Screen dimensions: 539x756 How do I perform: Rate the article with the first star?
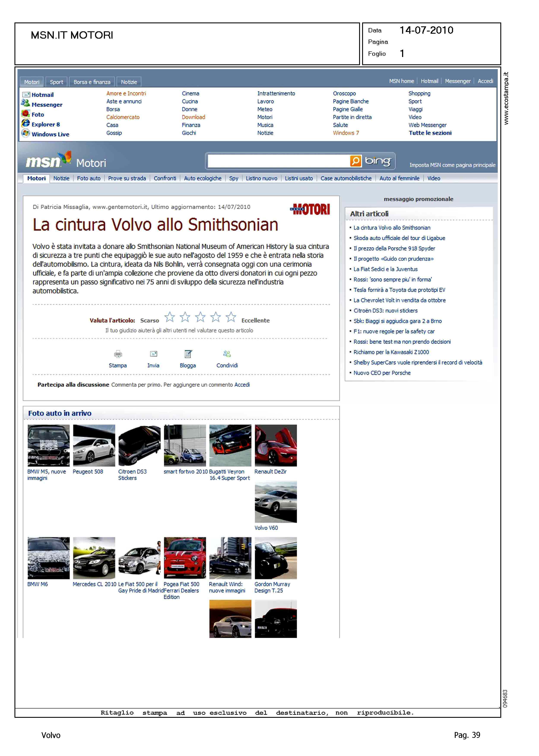pos(170,317)
